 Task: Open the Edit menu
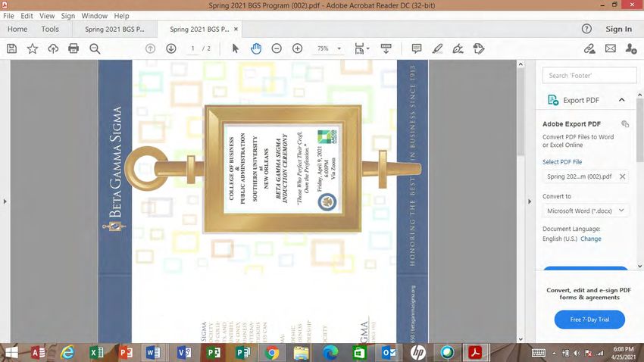coord(27,16)
